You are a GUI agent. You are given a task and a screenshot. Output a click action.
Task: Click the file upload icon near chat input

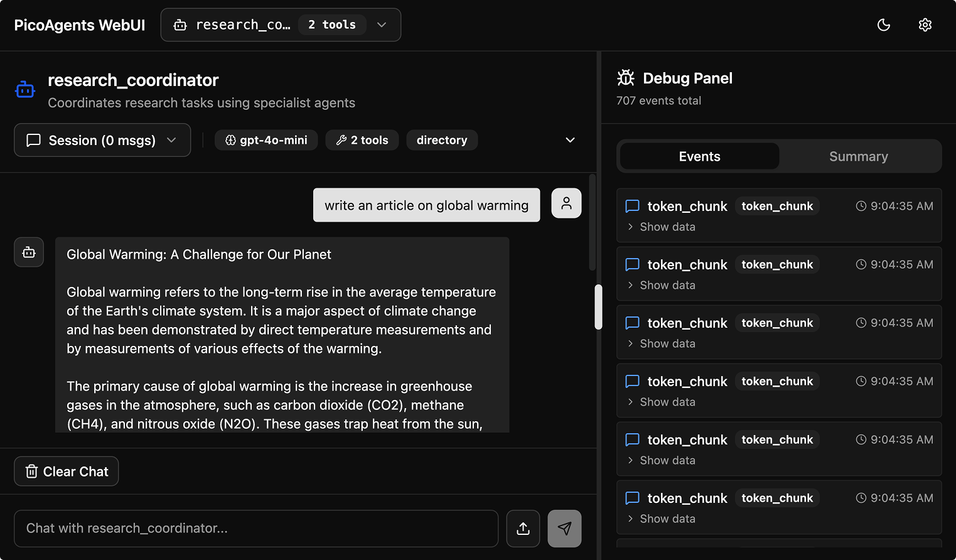(x=523, y=528)
